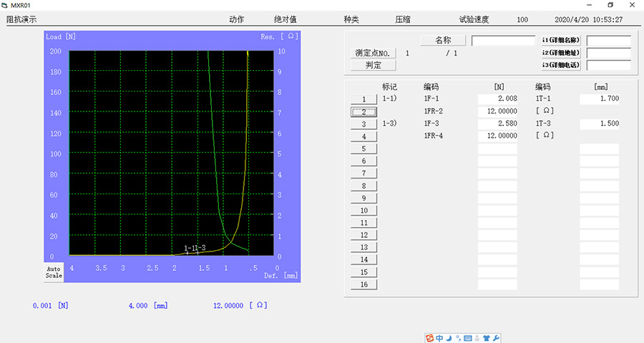Click the input field beside i2(详细地址)
This screenshot has width=644, height=343.
(x=609, y=53)
